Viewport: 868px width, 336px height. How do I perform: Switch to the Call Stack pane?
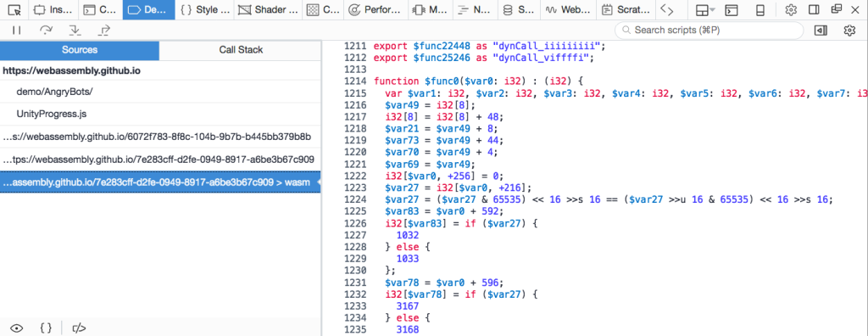(x=240, y=50)
